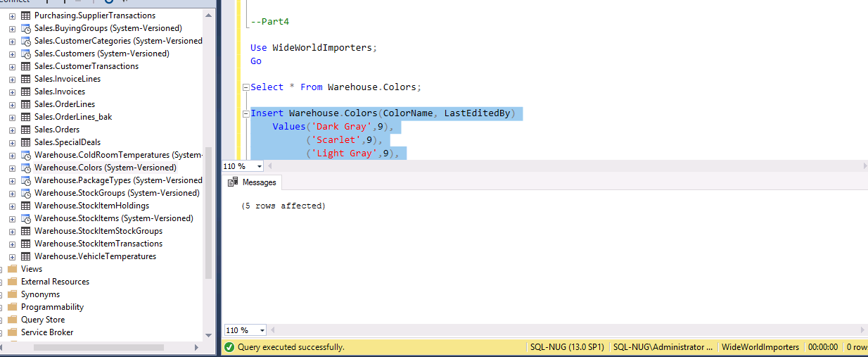Click the Object Explorer scroll down arrow
This screenshot has height=357, width=868.
(208, 335)
